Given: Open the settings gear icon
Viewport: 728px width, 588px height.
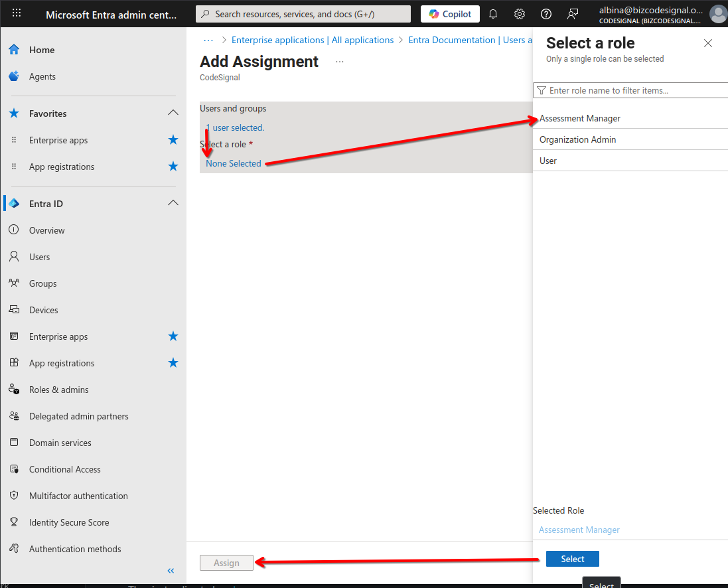Looking at the screenshot, I should 520,14.
